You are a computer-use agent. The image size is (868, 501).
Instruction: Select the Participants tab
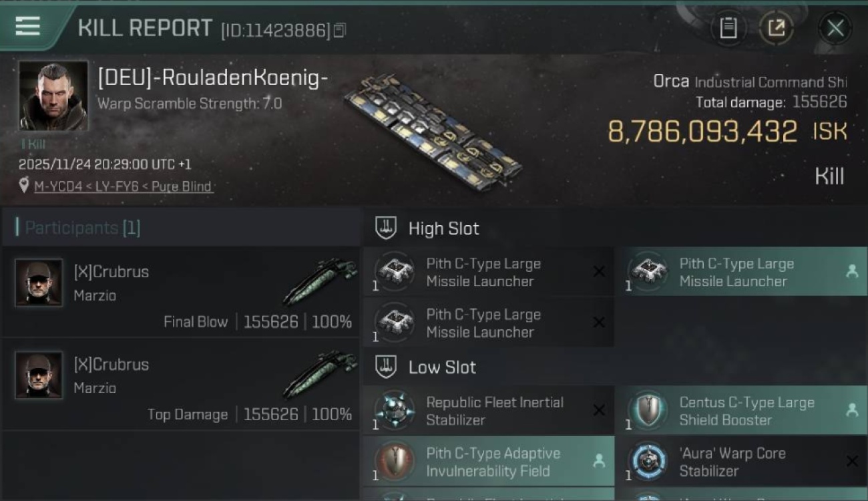(x=81, y=228)
